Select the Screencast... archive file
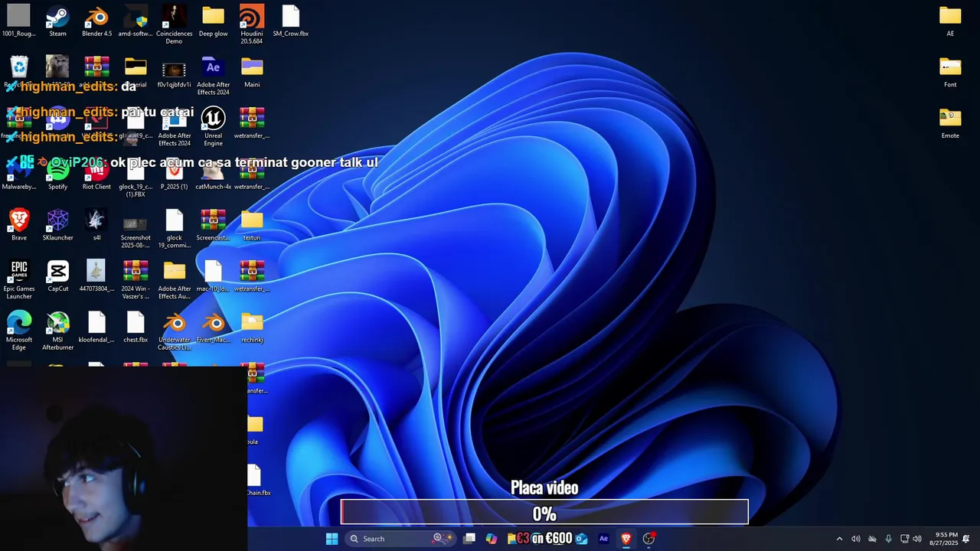The image size is (980, 551). [213, 226]
